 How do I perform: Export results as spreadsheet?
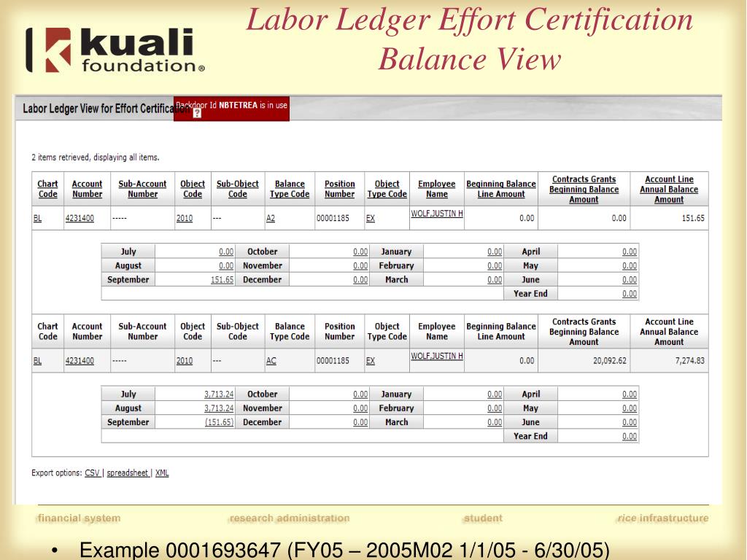coord(128,472)
